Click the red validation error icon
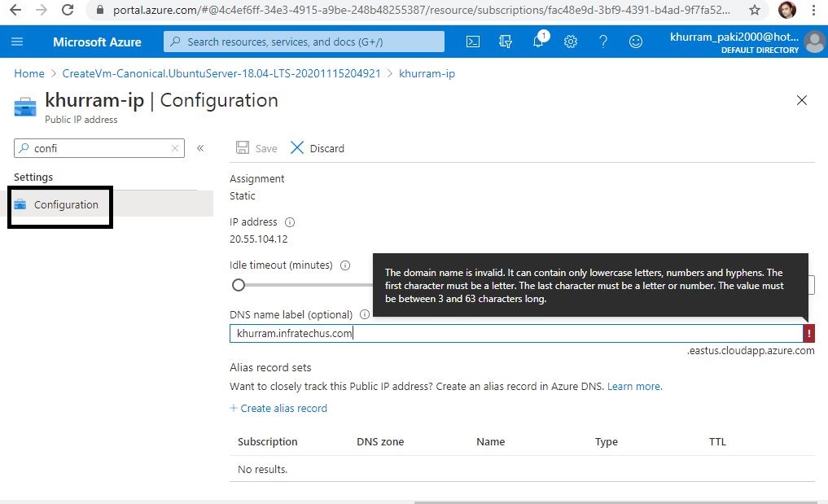828x504 pixels. coord(808,333)
